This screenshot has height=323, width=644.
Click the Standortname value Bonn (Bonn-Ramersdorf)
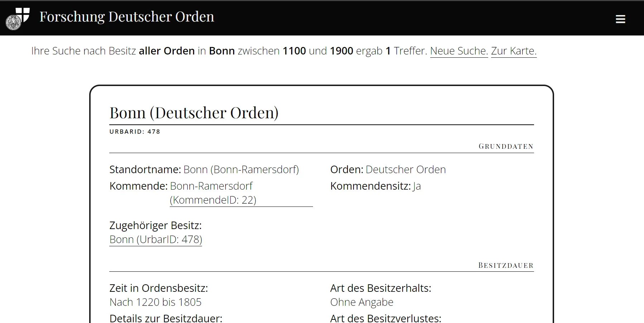241,170
